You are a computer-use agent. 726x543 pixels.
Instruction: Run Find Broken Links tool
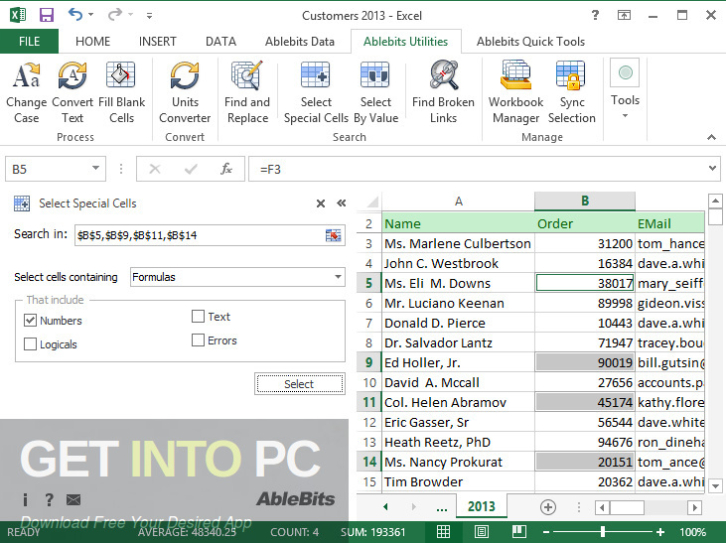point(443,93)
